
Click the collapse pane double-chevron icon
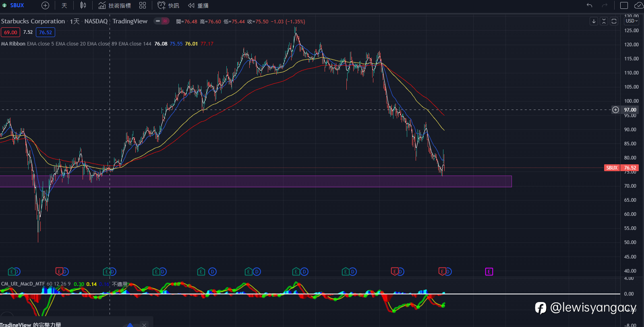point(604,21)
